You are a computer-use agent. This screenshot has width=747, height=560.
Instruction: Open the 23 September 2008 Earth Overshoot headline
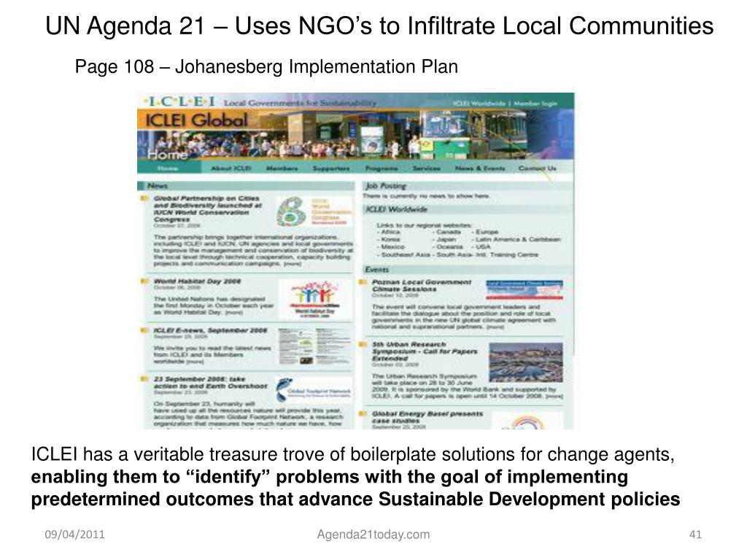point(210,382)
